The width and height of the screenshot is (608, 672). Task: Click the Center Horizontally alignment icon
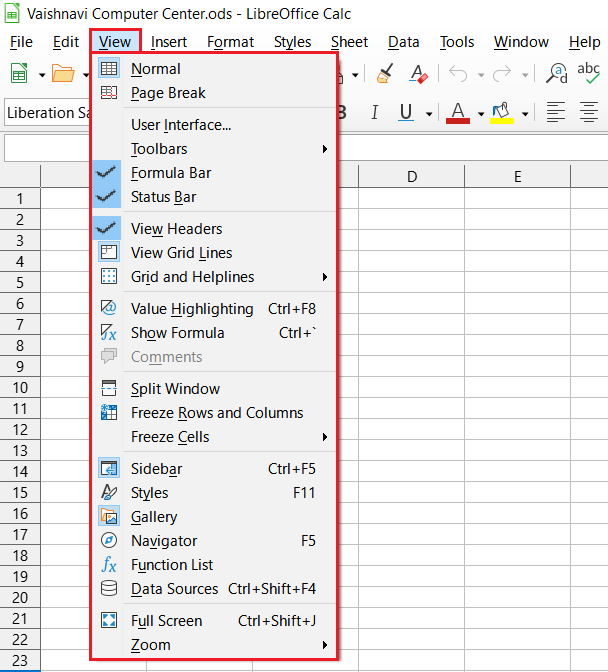coord(589,112)
